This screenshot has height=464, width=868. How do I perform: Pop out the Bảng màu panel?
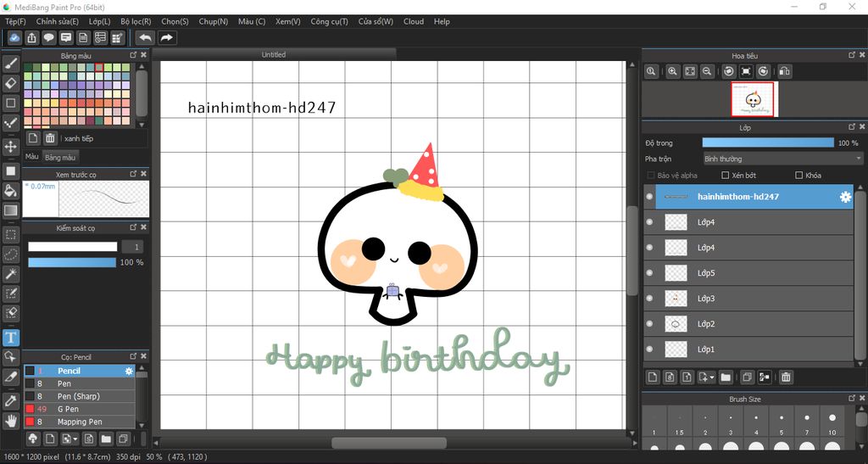click(133, 55)
